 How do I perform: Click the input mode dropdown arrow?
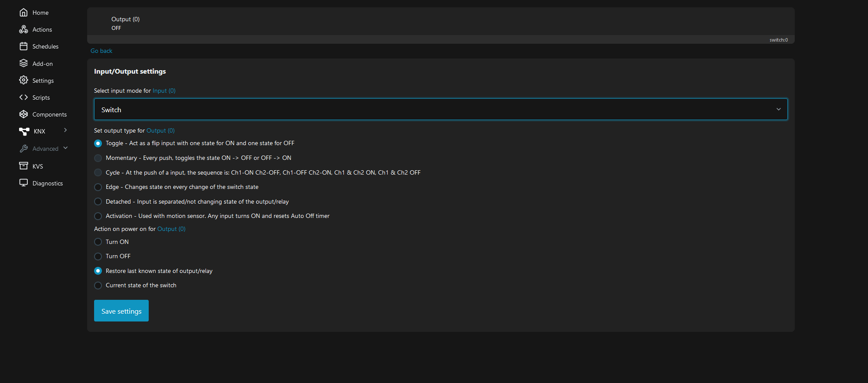778,109
